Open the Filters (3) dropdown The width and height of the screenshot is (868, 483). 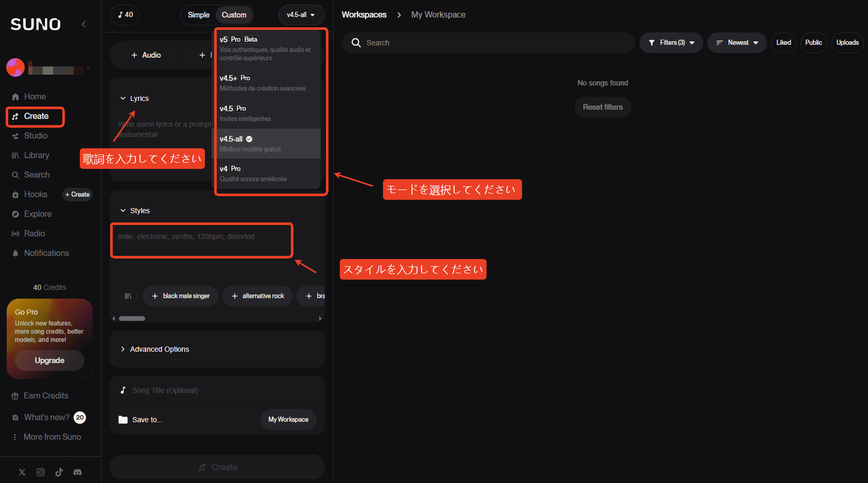pos(671,43)
